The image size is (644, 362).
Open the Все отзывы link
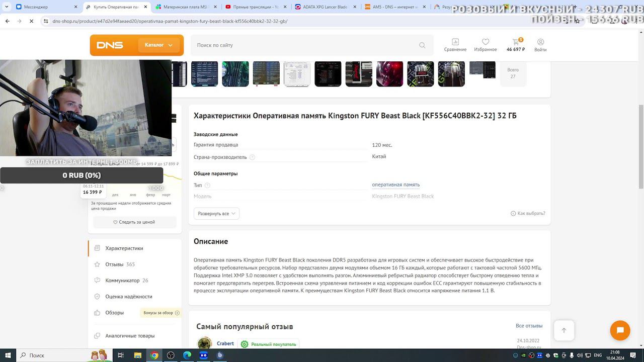[529, 326]
